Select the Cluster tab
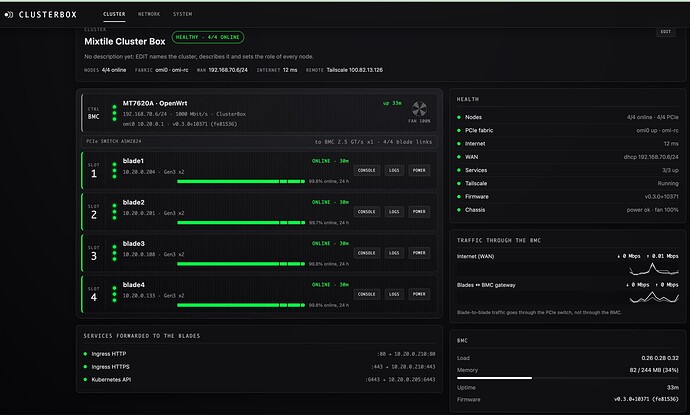 pos(114,14)
